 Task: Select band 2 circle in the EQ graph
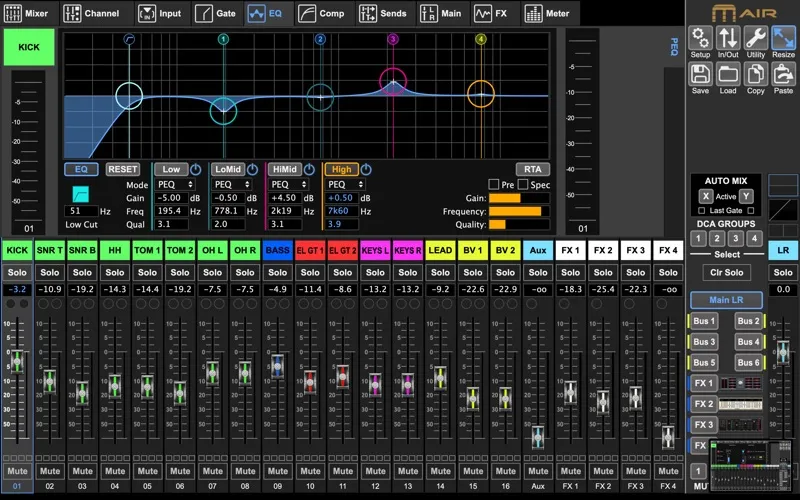click(x=320, y=97)
